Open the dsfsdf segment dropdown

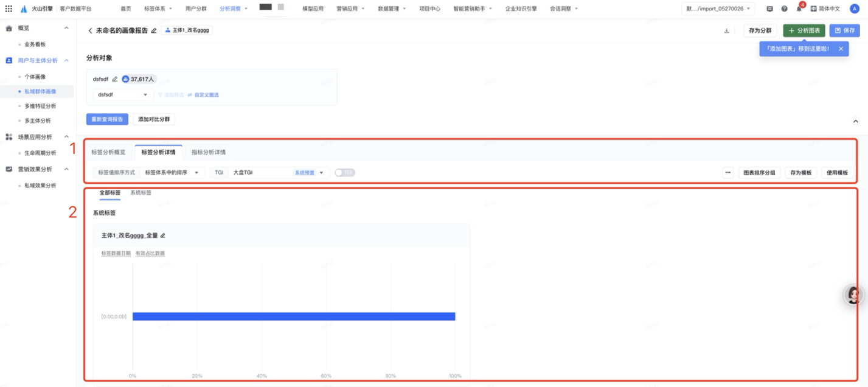(122, 95)
